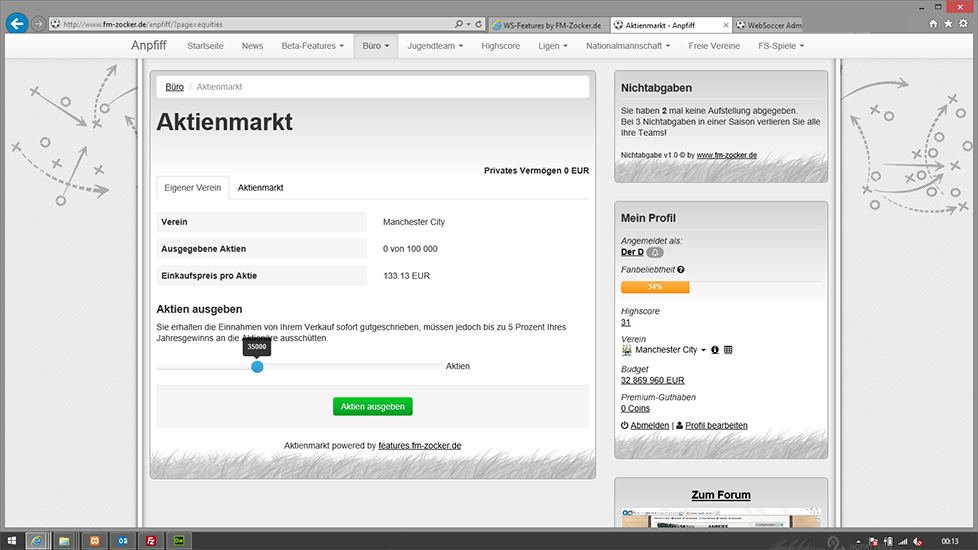Expand the Büro dropdown menu
The image size is (978, 550).
click(376, 46)
